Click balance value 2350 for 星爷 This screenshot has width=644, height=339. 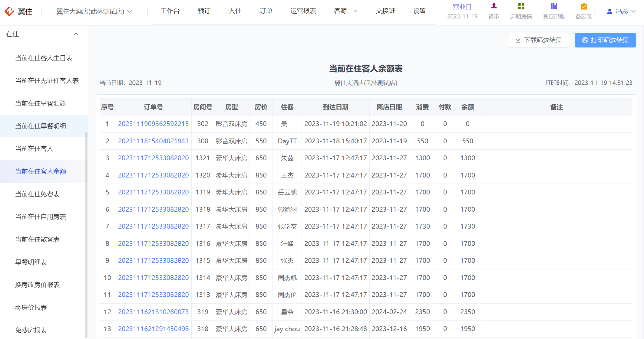click(x=467, y=312)
